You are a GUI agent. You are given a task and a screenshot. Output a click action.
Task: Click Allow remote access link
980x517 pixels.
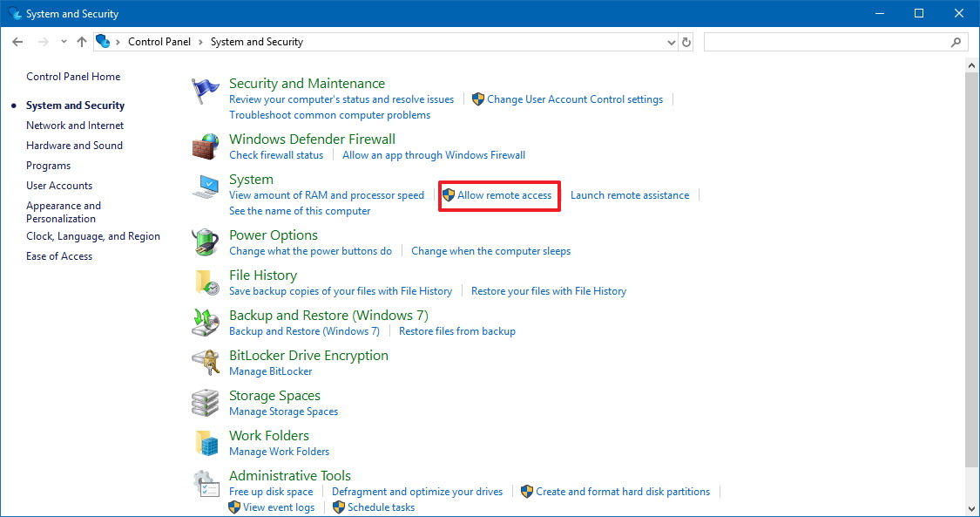(x=504, y=195)
